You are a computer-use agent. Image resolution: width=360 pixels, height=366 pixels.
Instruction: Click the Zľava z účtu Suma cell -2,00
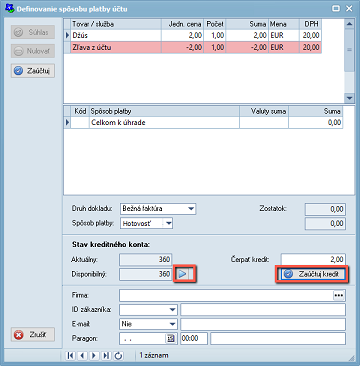(247, 47)
